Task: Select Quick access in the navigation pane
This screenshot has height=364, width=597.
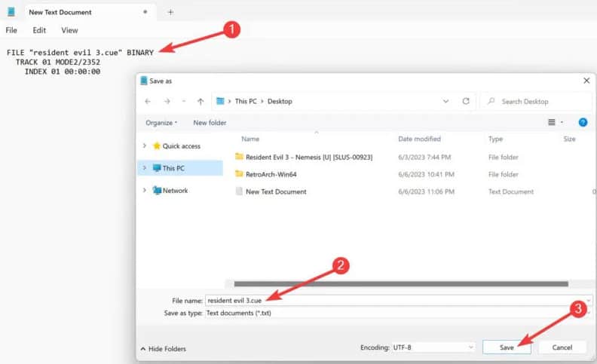Action: 181,146
